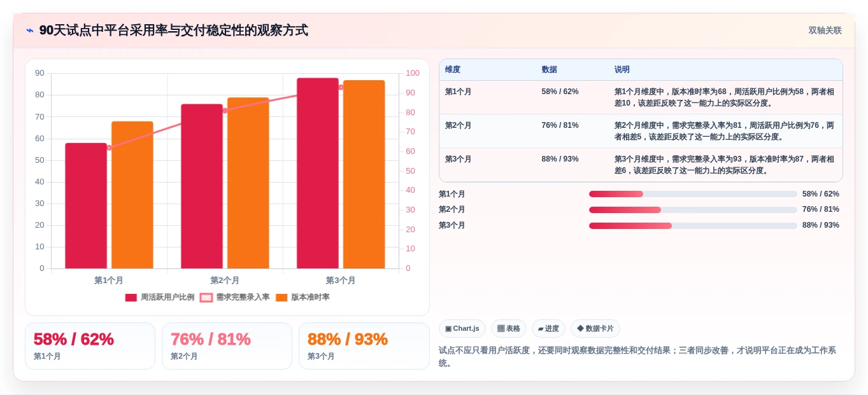
Task: Click the third month red bar in chart
Action: (318, 173)
